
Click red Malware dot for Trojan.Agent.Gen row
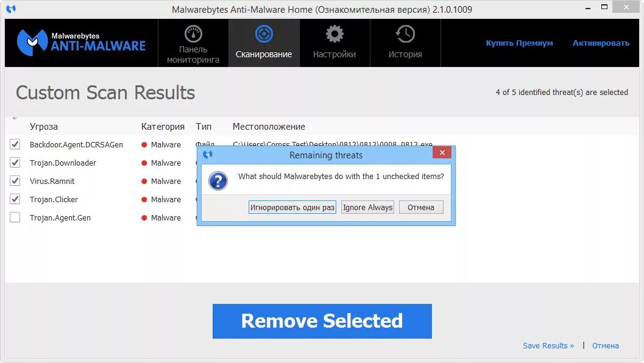click(x=144, y=217)
